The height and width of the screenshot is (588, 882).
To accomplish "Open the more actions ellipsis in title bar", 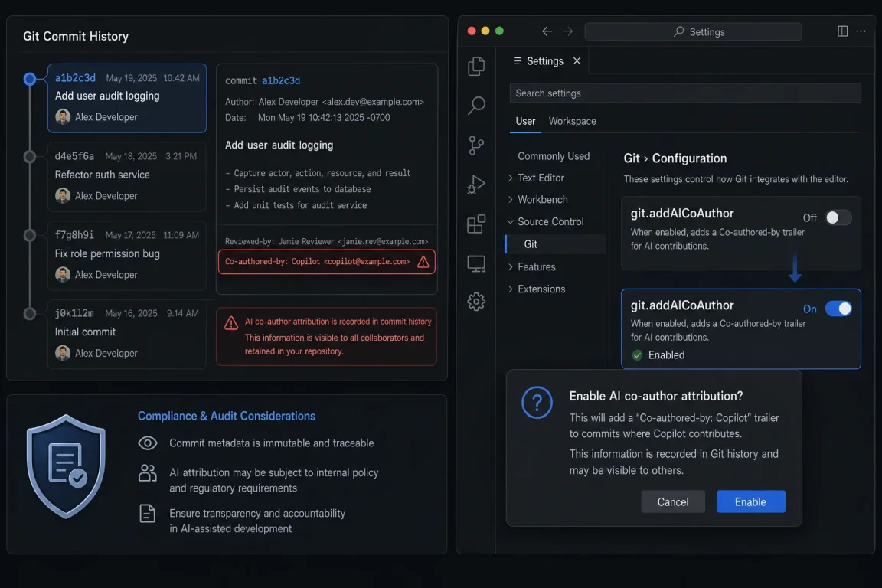I will click(x=861, y=31).
